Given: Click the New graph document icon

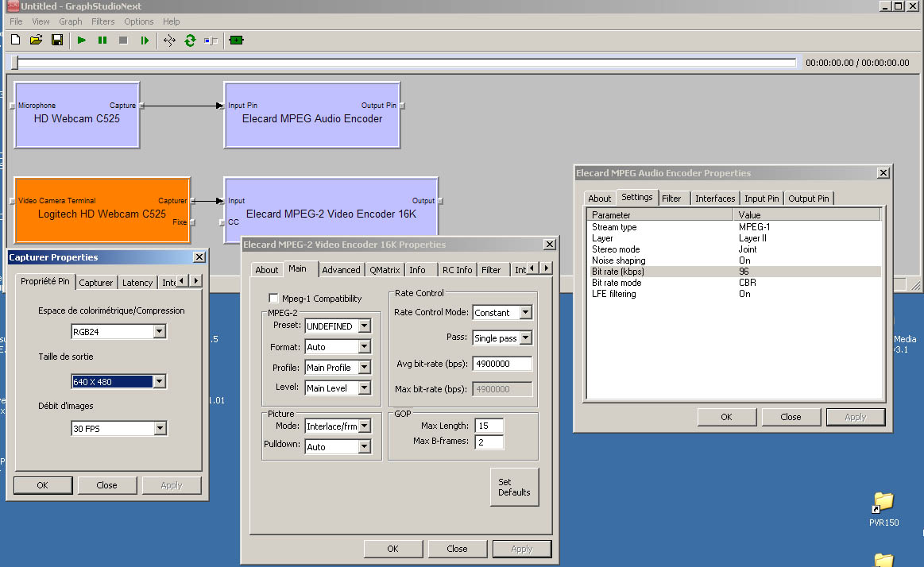Looking at the screenshot, I should click(16, 40).
